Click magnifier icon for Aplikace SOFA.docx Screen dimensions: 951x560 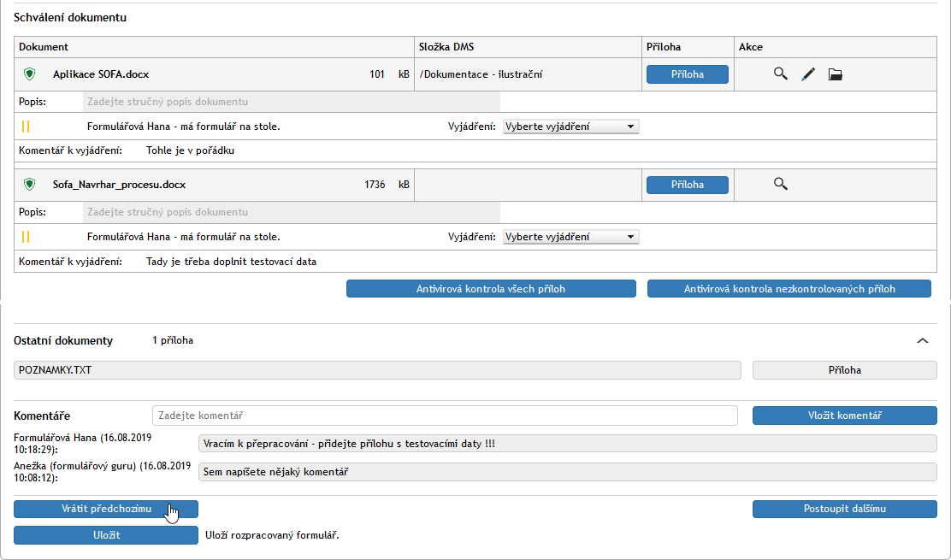coord(780,74)
